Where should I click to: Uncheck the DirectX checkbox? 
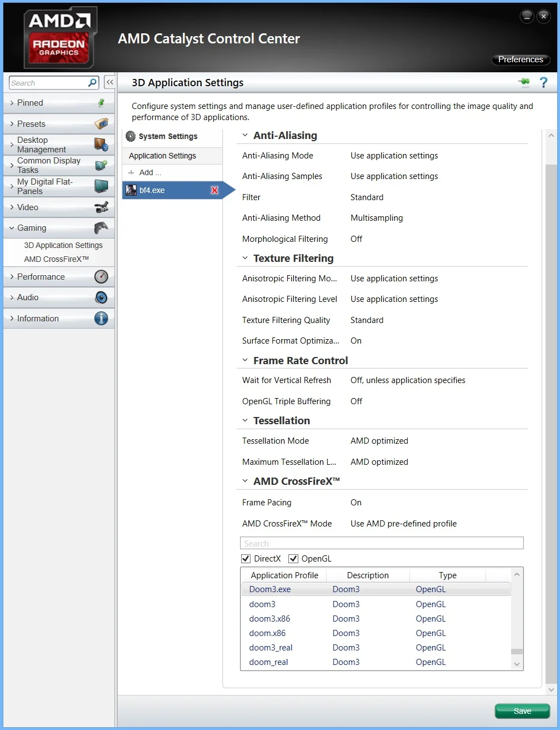coord(246,558)
